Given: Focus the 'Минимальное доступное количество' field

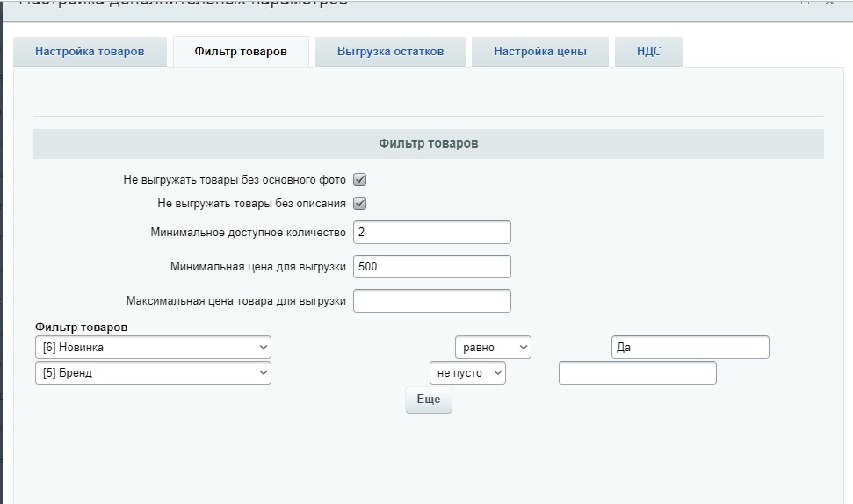Looking at the screenshot, I should pyautogui.click(x=431, y=233).
